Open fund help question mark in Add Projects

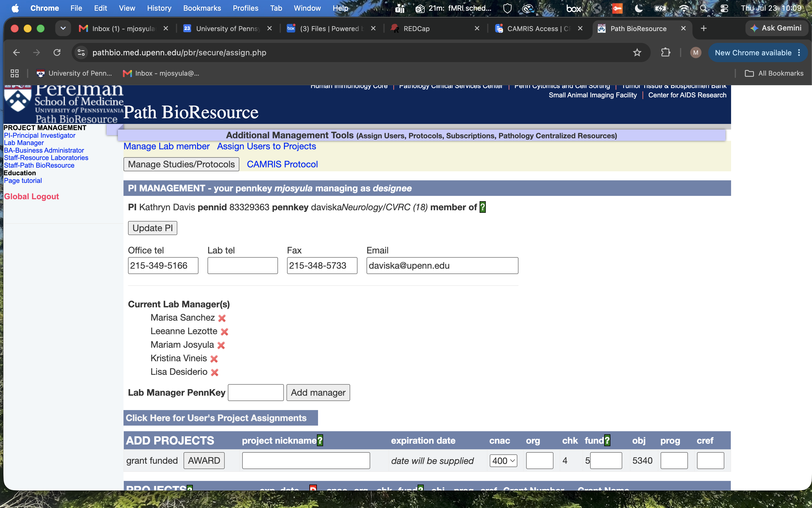607,441
